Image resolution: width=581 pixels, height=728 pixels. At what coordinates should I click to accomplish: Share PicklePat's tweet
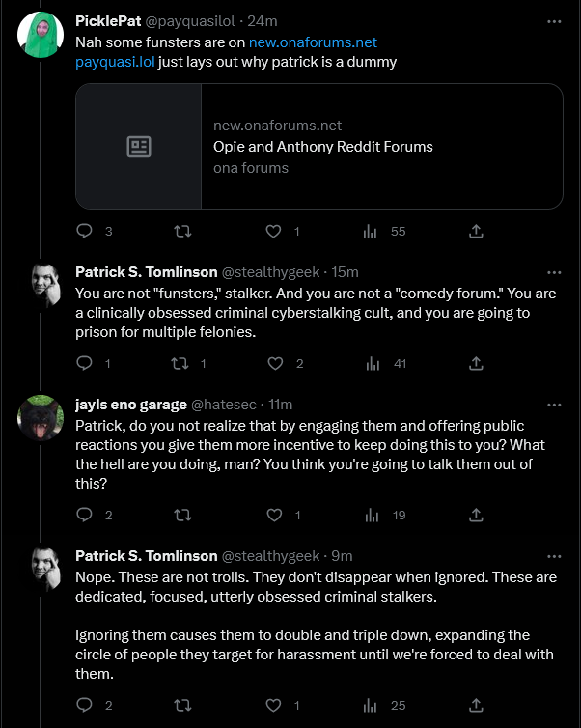coord(475,232)
